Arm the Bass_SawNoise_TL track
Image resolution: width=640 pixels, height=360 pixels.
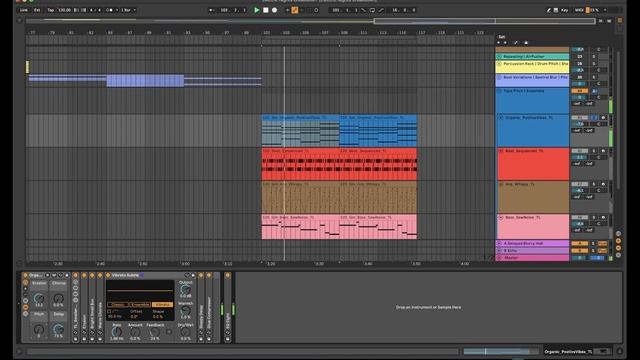[603, 218]
